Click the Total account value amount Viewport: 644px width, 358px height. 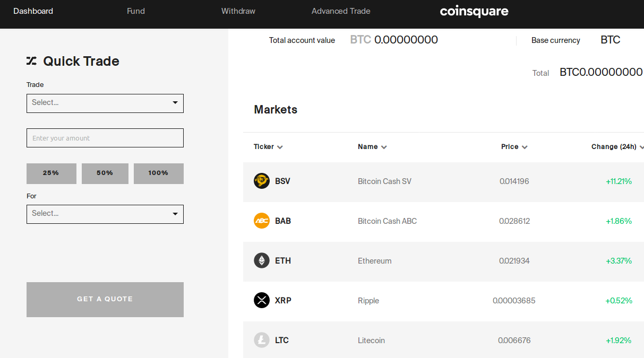pyautogui.click(x=394, y=40)
